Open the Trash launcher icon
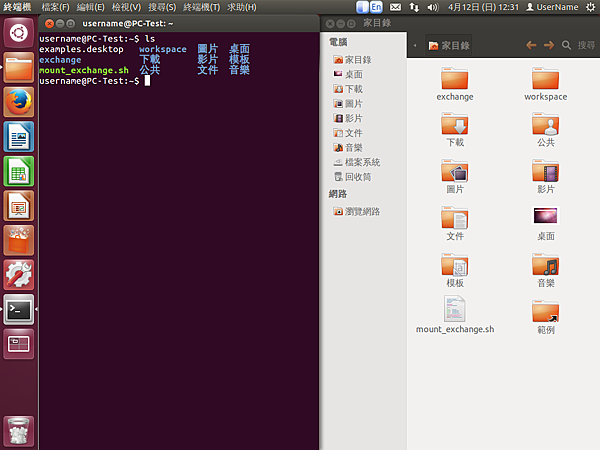The height and width of the screenshot is (450, 600). point(18,431)
